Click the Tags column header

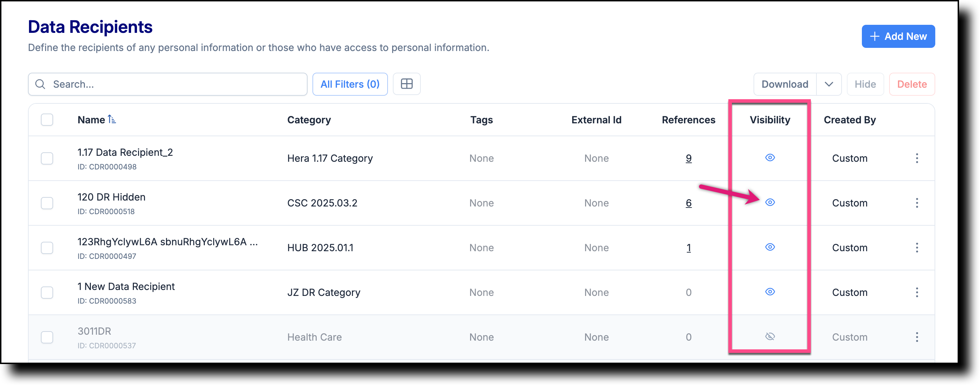481,120
